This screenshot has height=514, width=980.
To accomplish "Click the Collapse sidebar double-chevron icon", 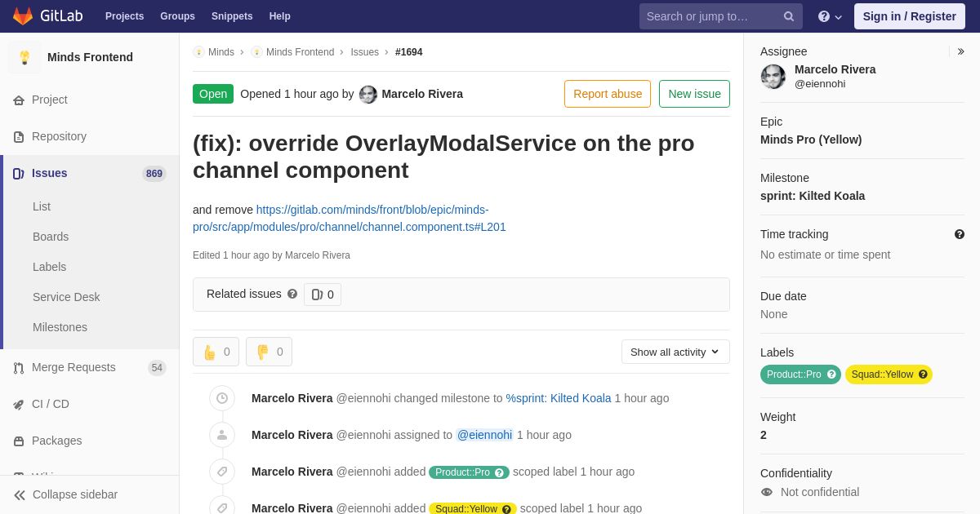I will pyautogui.click(x=20, y=495).
